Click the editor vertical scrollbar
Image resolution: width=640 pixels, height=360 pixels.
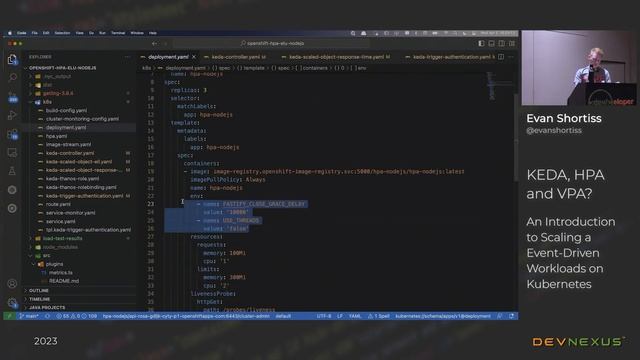pos(516,139)
